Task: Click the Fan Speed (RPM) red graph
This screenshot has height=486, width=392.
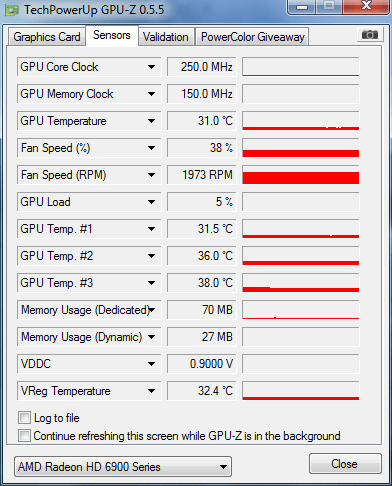Action: [301, 175]
